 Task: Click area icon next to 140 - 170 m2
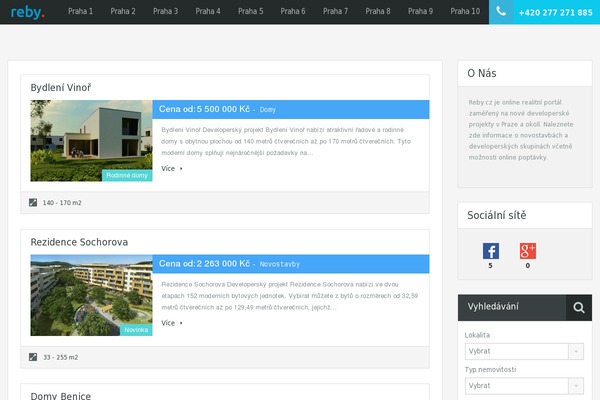click(x=33, y=202)
